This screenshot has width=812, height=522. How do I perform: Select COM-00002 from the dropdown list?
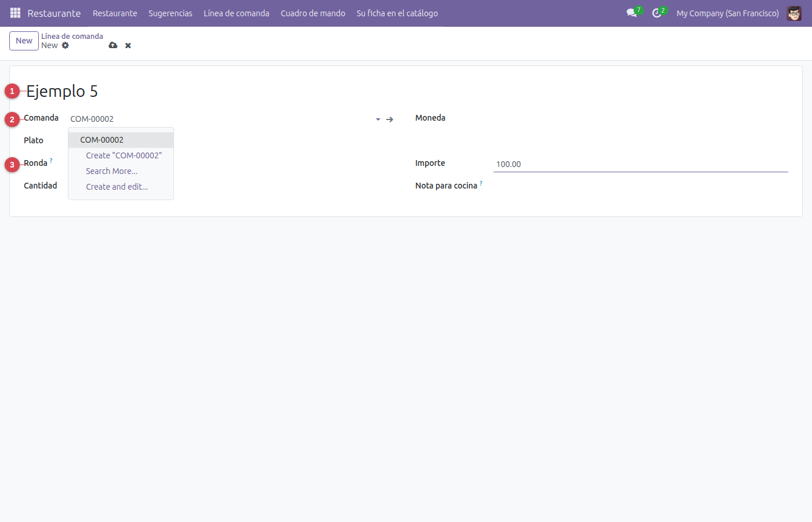click(121, 140)
